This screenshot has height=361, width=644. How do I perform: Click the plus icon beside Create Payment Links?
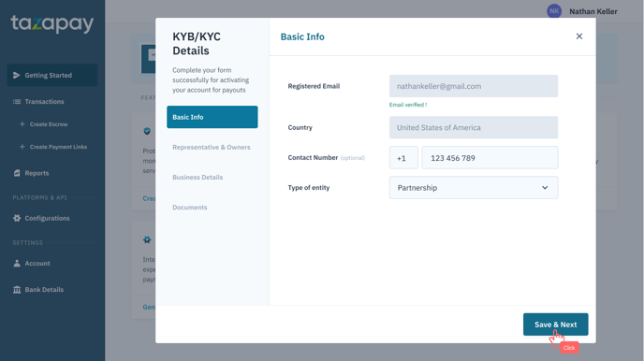point(22,147)
